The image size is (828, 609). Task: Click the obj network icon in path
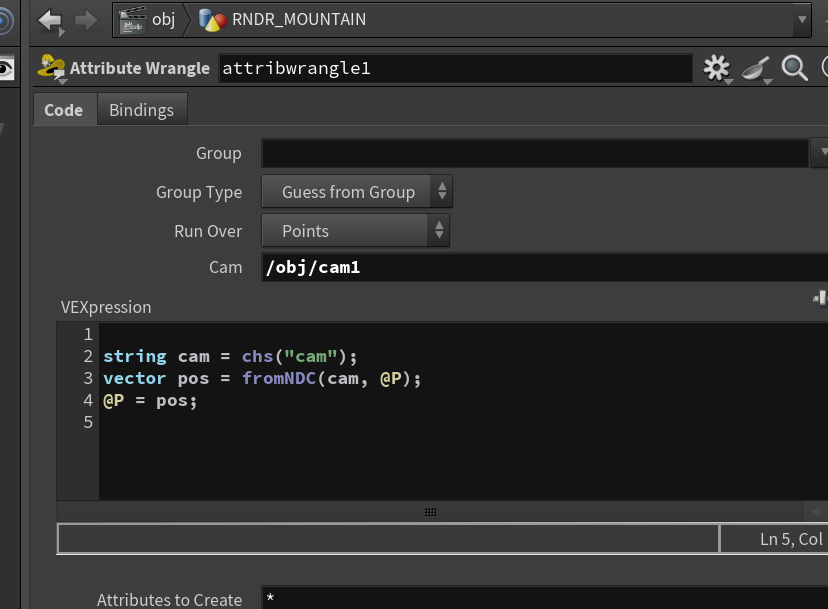(x=133, y=20)
